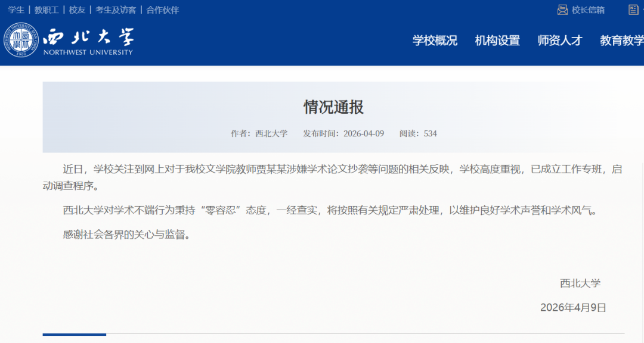644x343 pixels.
Task: Open the 教育教学 navigation menu
Action: tap(621, 40)
